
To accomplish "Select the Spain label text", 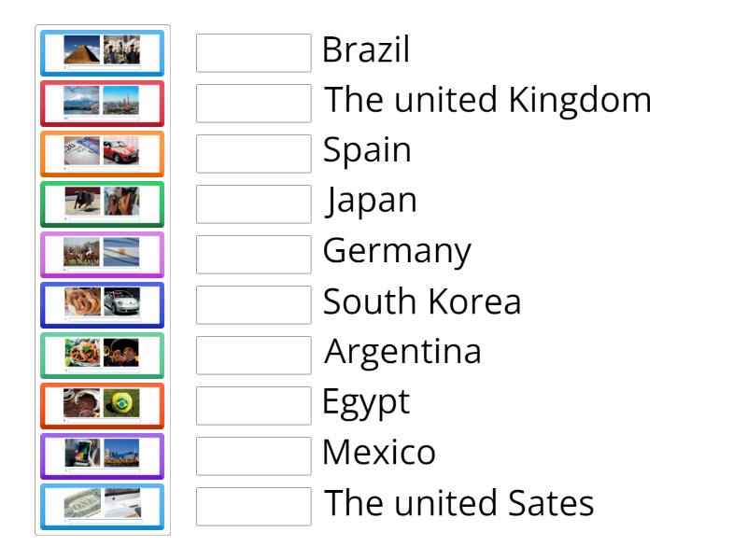I will coord(367,149).
